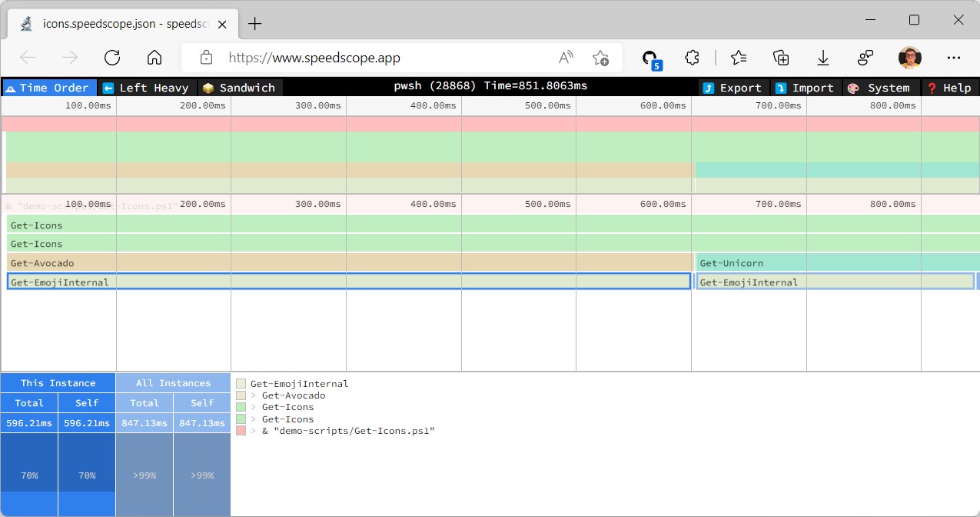Click the Get-EmojiInternal beige color swatch
Image resolution: width=980 pixels, height=517 pixels.
pyautogui.click(x=241, y=383)
